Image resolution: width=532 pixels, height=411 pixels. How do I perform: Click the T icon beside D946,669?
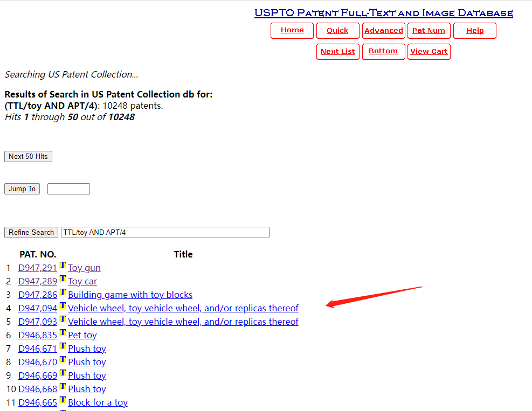(63, 373)
